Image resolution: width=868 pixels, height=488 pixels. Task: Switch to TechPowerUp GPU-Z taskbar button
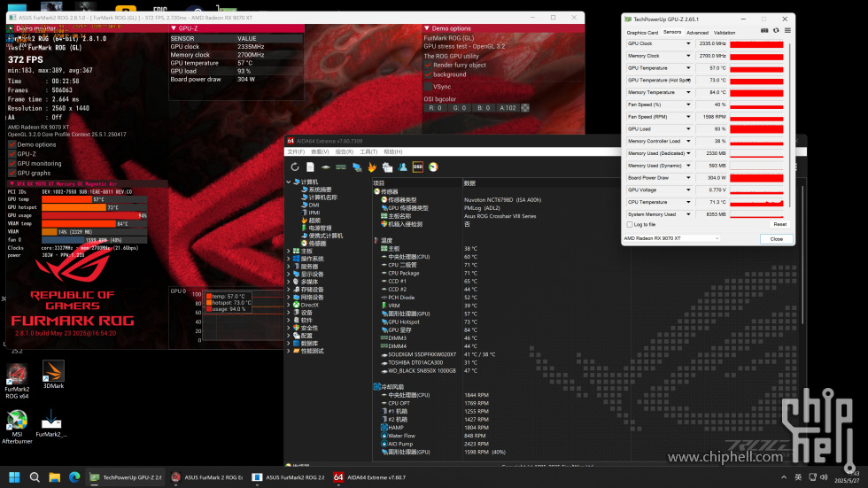[126, 477]
